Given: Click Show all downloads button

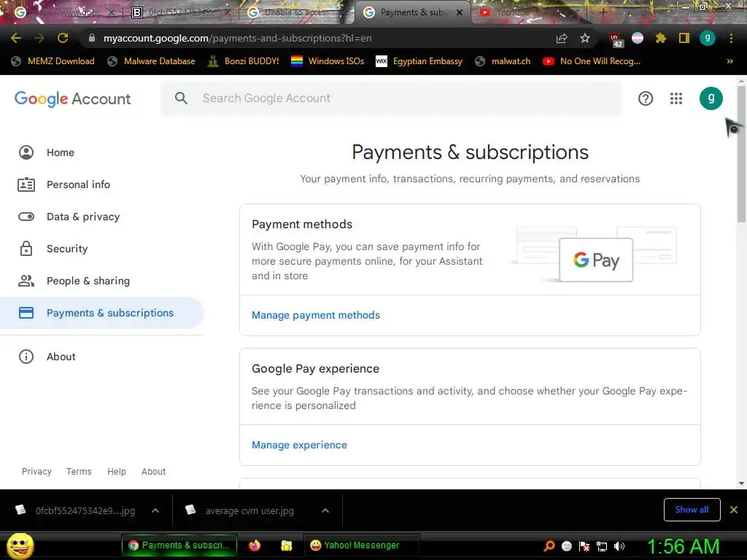Looking at the screenshot, I should click(x=692, y=510).
